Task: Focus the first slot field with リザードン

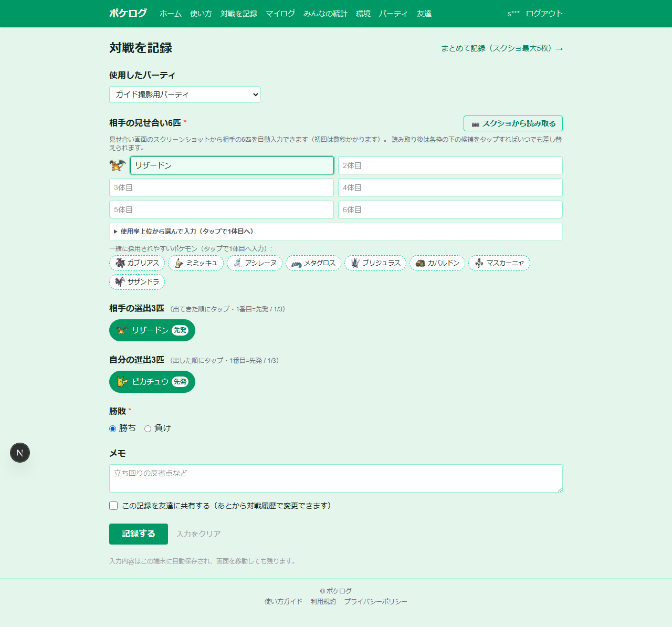Action: tap(232, 165)
